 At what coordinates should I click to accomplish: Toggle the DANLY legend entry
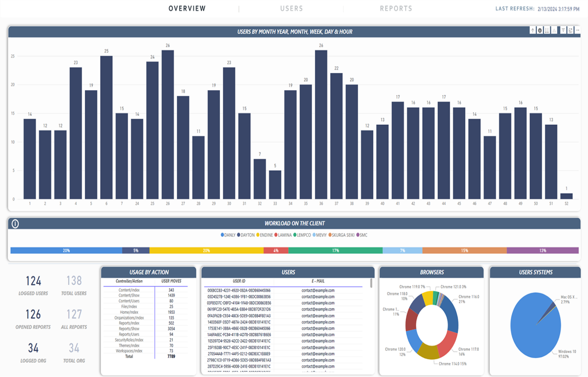tap(228, 235)
